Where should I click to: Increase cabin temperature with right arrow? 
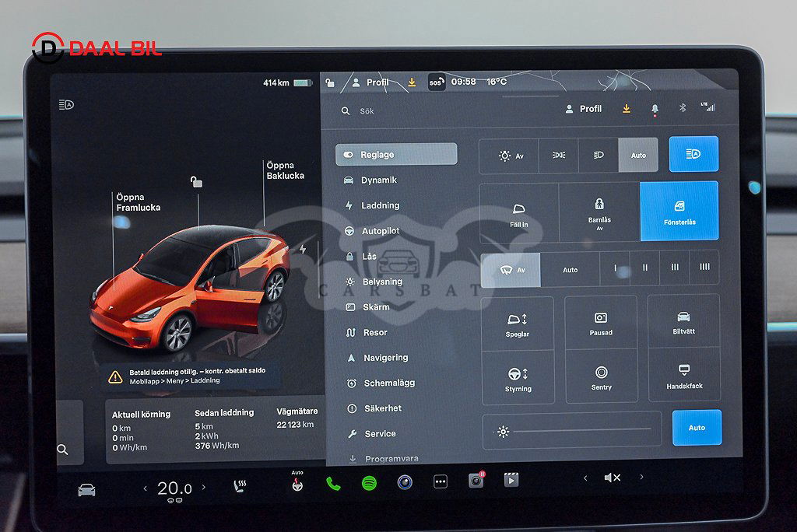(205, 488)
